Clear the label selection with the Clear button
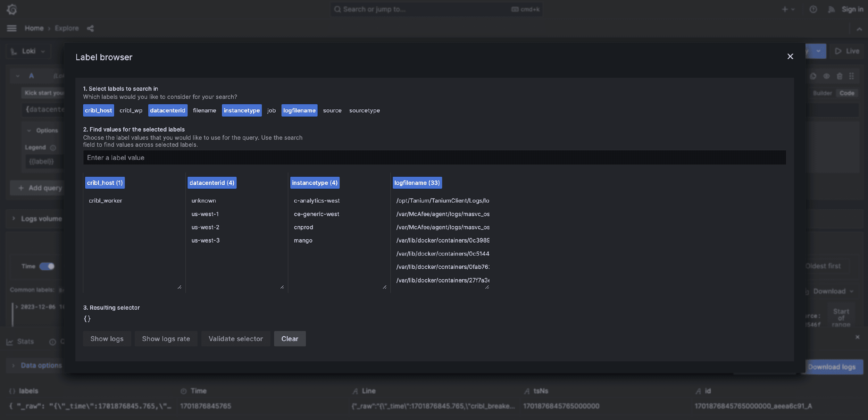This screenshot has height=420, width=868. click(x=290, y=338)
